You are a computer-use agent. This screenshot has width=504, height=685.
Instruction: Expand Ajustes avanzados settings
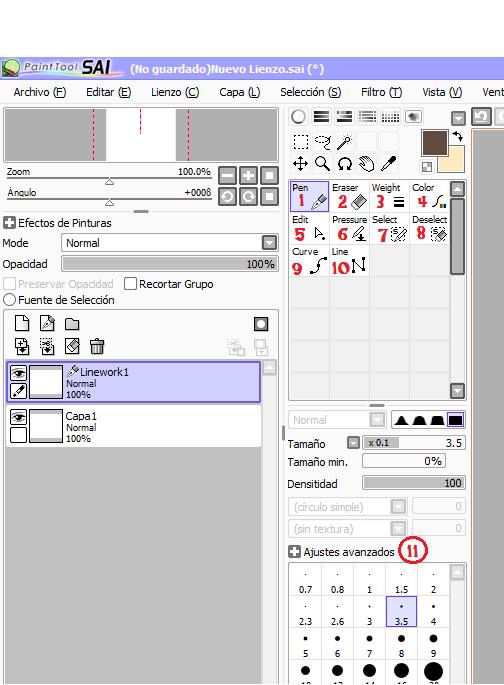coord(294,552)
